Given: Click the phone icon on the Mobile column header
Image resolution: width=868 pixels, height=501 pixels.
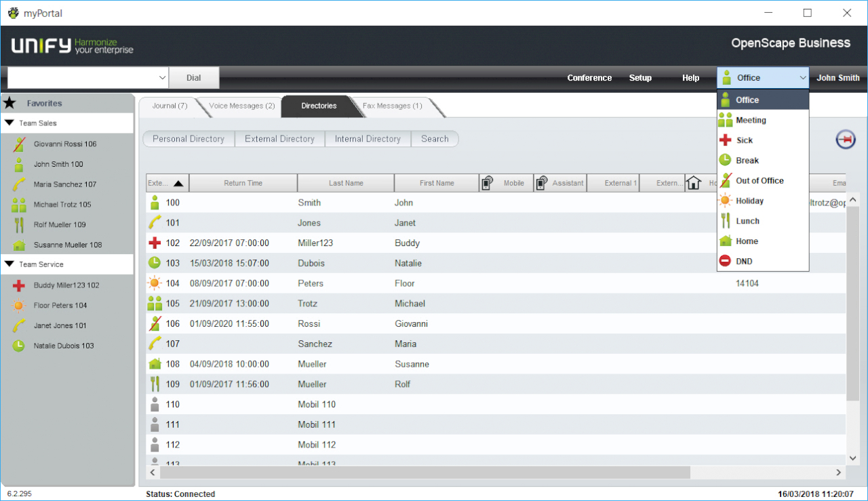Looking at the screenshot, I should pos(486,182).
